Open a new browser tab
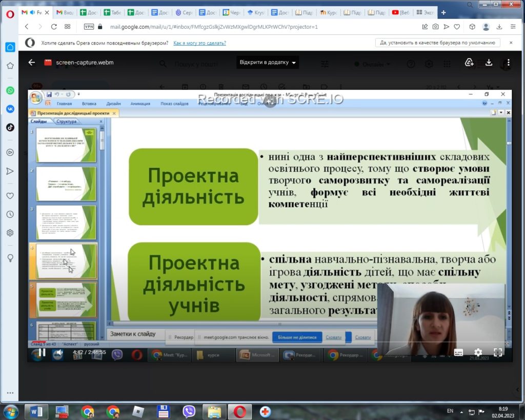Image resolution: width=525 pixels, height=420 pixels. (x=443, y=12)
